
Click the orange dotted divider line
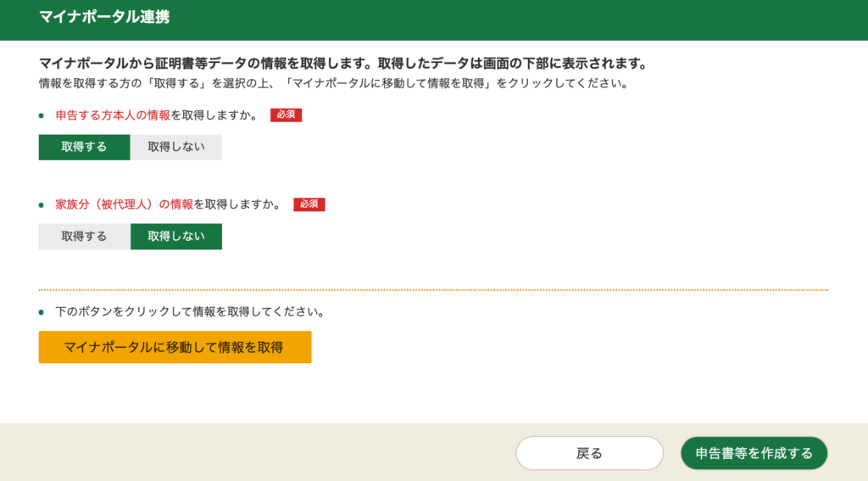click(x=432, y=290)
